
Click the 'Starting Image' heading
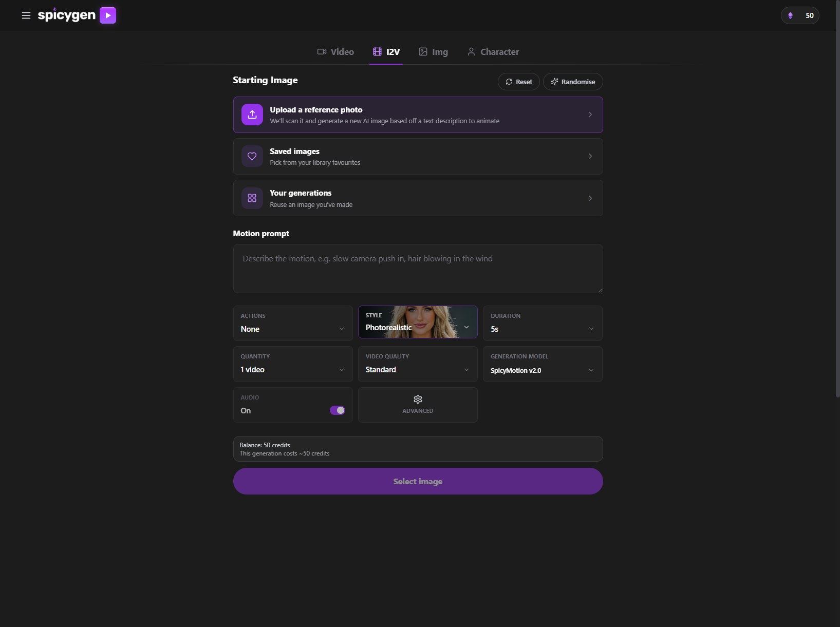pos(265,80)
